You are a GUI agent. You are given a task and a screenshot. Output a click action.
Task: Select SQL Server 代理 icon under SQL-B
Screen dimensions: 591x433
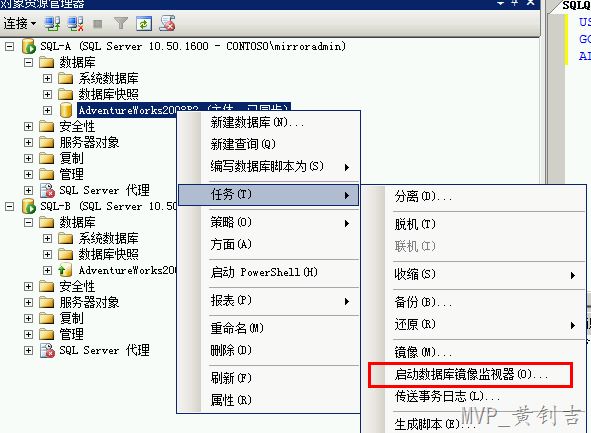pyautogui.click(x=47, y=350)
